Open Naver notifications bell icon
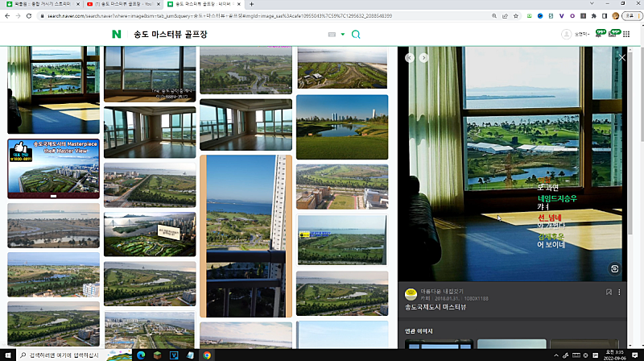This screenshot has width=644, height=361. 599,34
